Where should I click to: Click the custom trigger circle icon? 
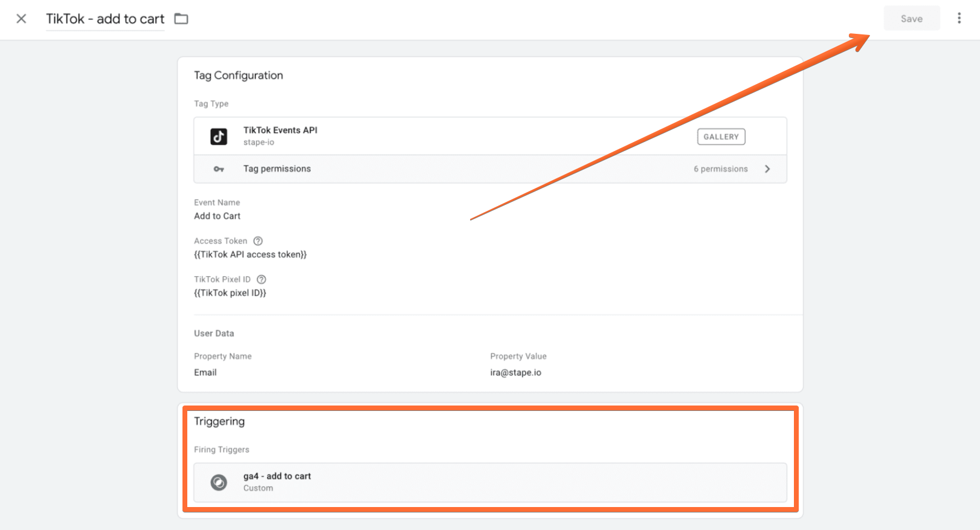click(219, 482)
